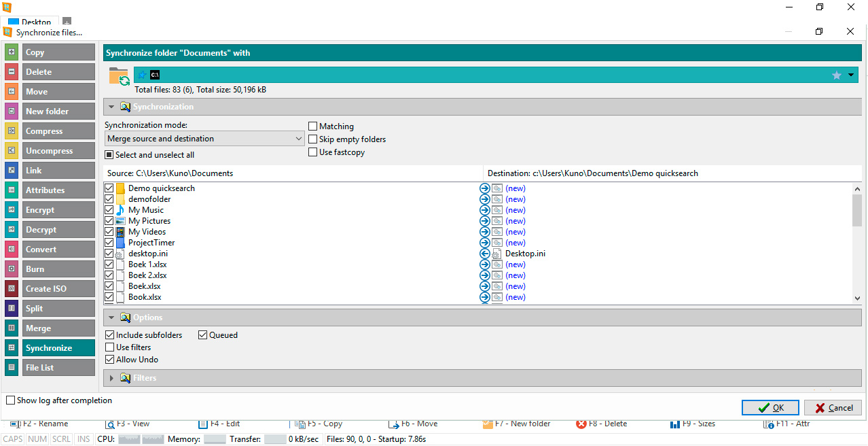Click the synchronize folder icon beside path
868x446 pixels.
[119, 76]
